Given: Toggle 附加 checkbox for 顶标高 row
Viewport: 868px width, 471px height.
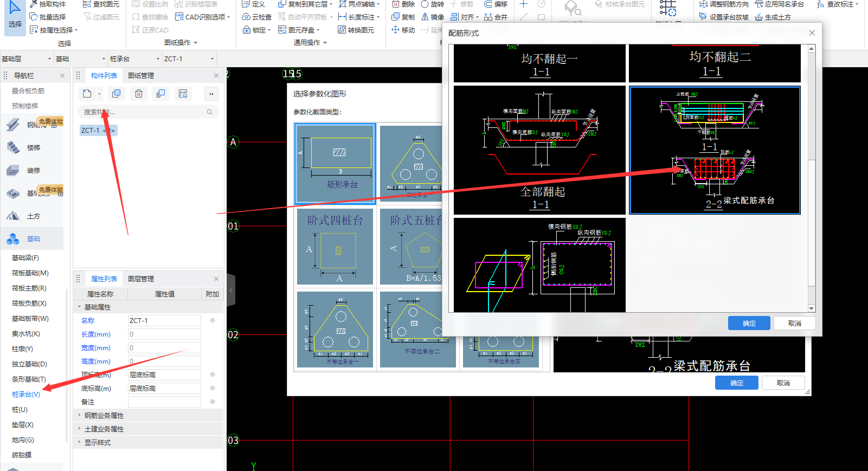Looking at the screenshot, I should (x=213, y=375).
